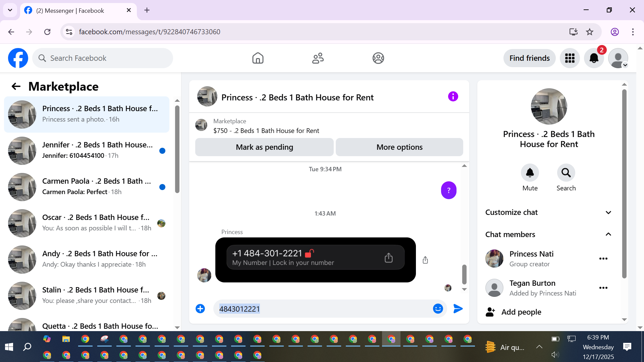Open more attachment options plus icon
The image size is (644, 362).
pos(200,309)
